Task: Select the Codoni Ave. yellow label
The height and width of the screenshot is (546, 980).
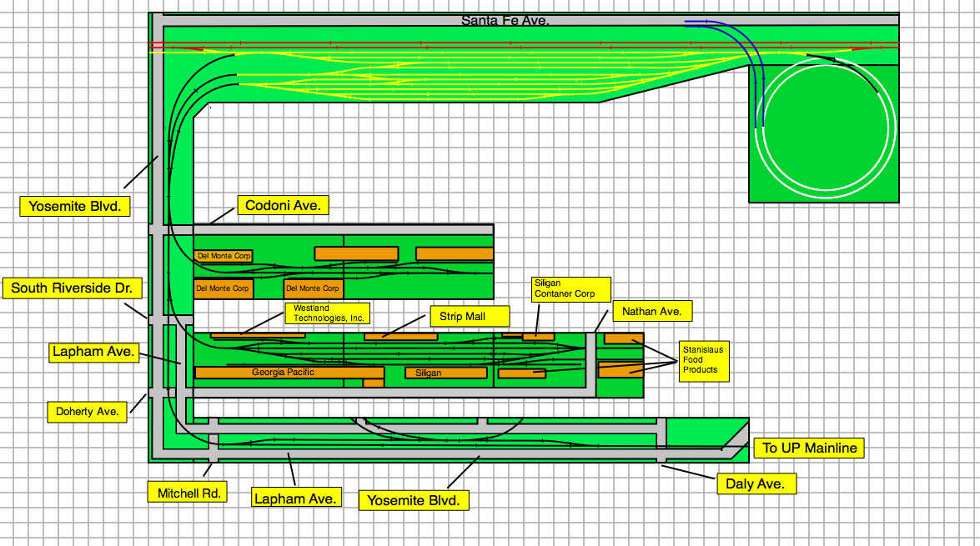Action: point(283,205)
